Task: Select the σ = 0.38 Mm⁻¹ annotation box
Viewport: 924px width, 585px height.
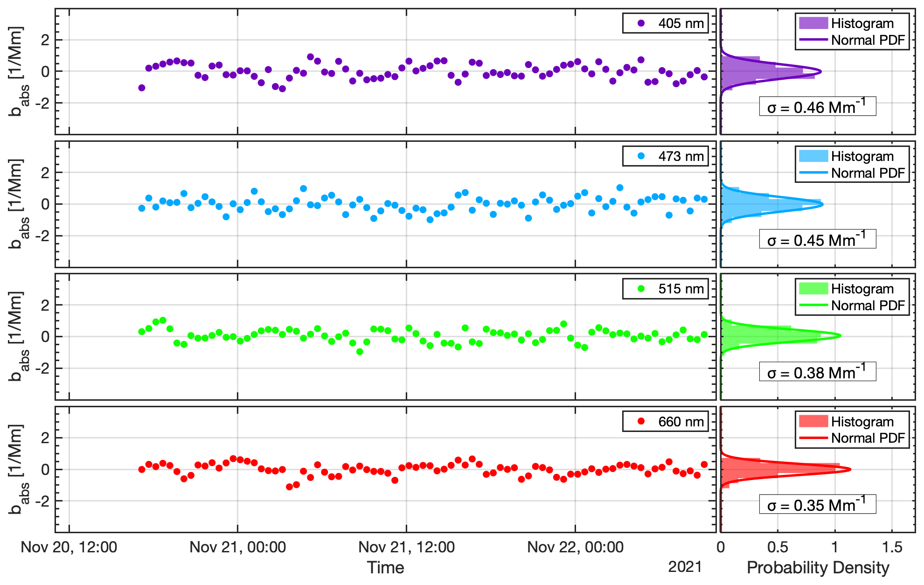Action: pyautogui.click(x=817, y=372)
